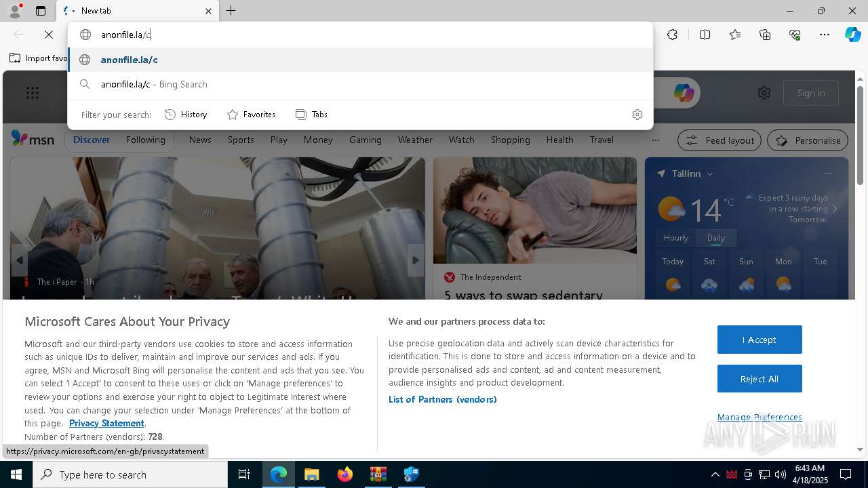Switch weather view to Hourly

pyautogui.click(x=676, y=238)
